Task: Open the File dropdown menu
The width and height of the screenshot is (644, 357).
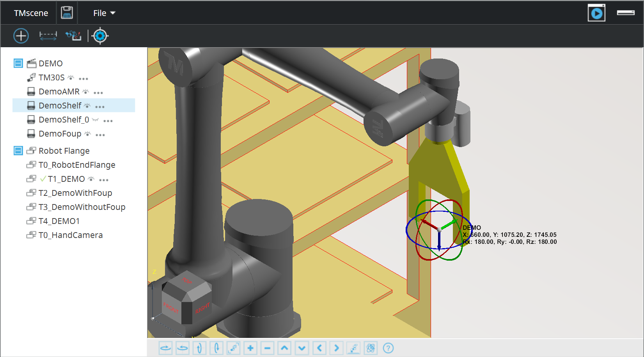Action: coord(104,13)
